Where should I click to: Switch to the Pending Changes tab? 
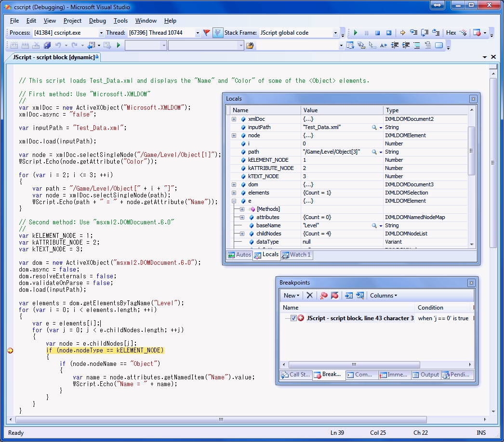[456, 375]
